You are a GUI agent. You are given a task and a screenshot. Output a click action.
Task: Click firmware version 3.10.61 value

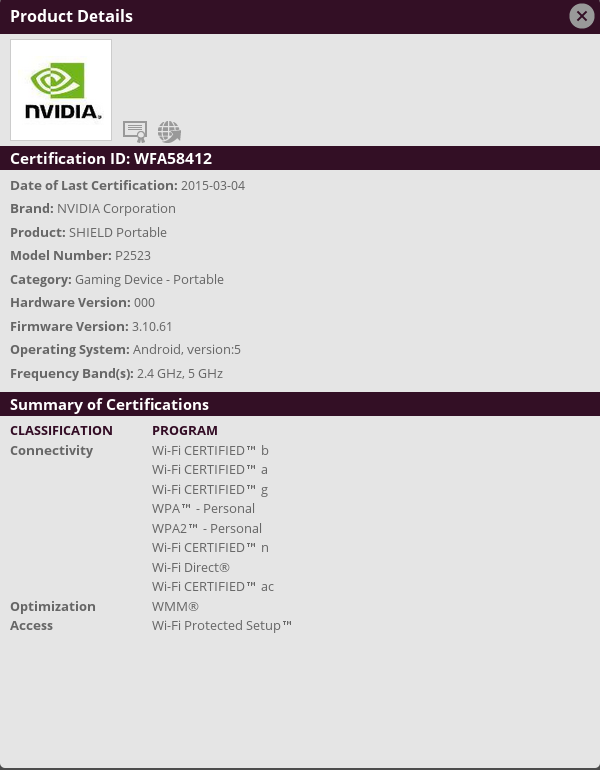coord(152,326)
